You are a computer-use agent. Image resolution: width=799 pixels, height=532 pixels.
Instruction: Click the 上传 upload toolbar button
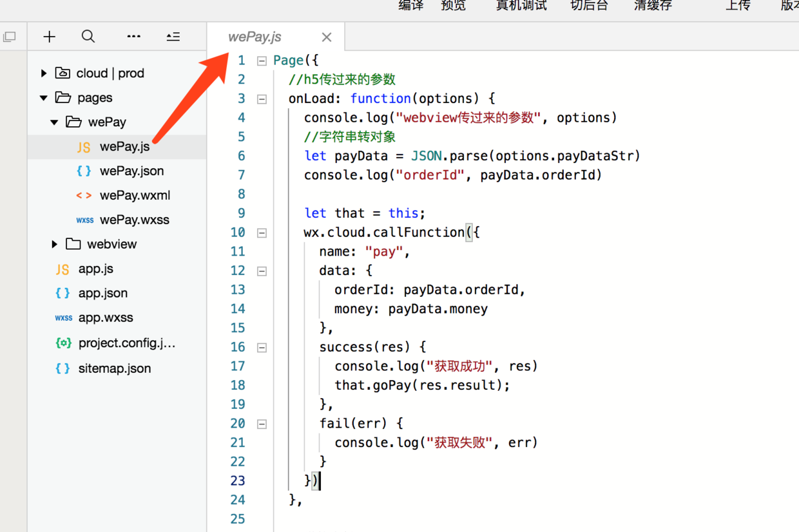[x=738, y=5]
